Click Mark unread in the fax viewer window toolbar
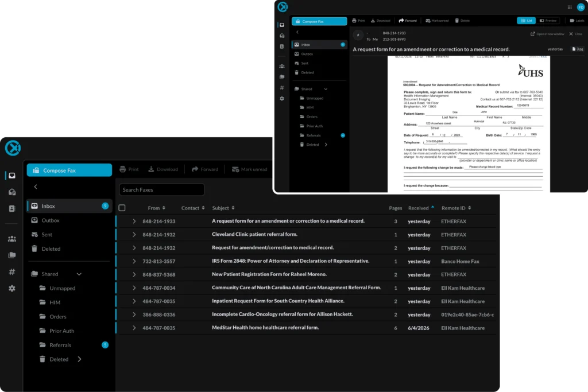 click(x=437, y=21)
